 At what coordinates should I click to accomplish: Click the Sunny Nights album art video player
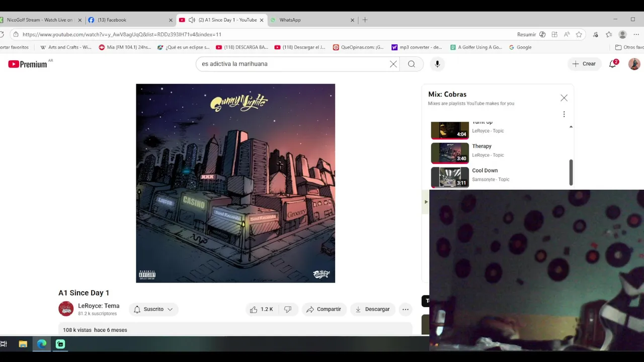click(x=235, y=183)
